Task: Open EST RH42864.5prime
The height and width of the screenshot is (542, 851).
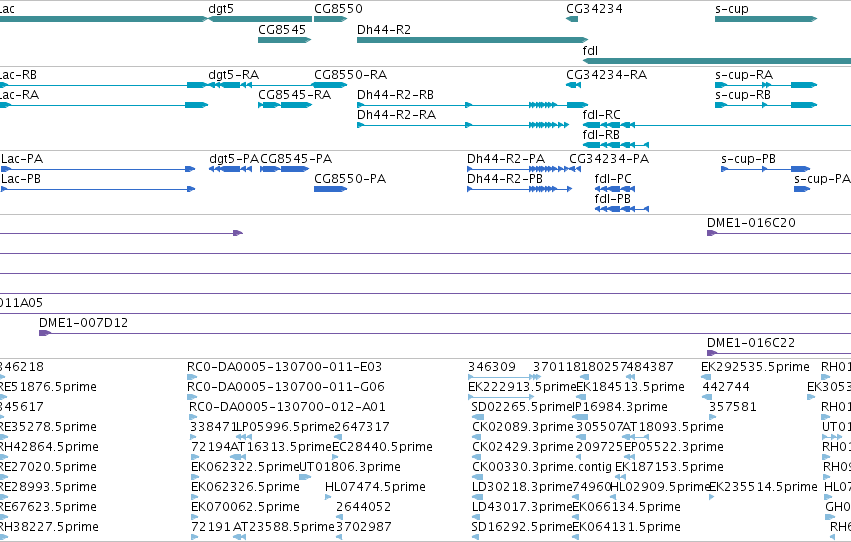Action: 49,448
